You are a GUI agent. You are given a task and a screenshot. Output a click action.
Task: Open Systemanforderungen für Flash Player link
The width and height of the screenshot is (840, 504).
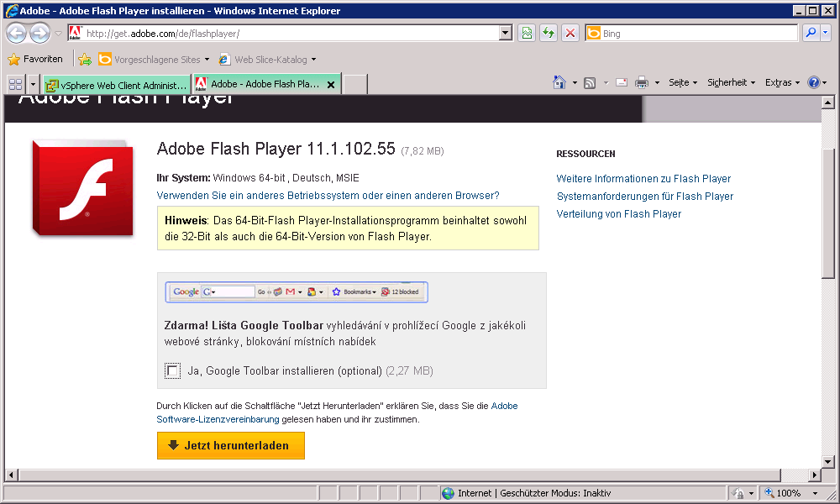tap(644, 197)
